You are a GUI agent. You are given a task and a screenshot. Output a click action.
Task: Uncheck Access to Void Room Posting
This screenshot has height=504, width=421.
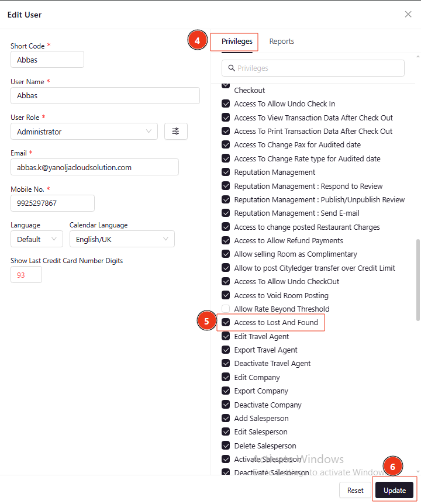pyautogui.click(x=226, y=295)
